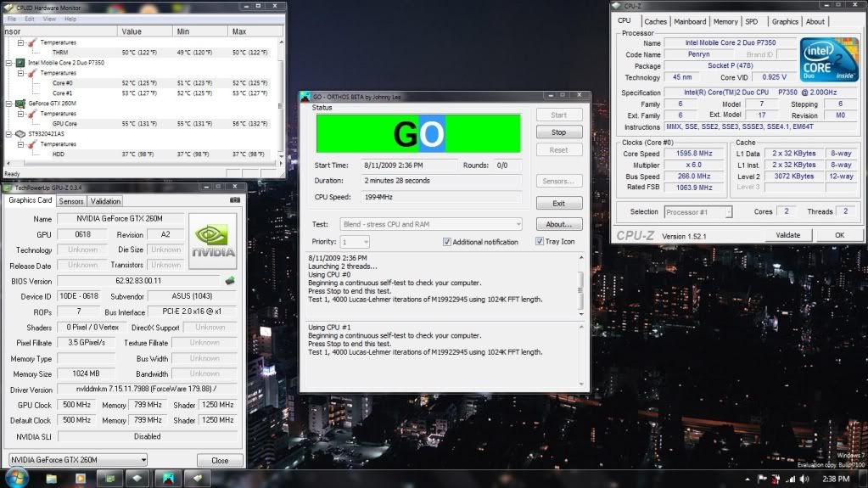
Task: Click the Value column header in HWMonitor
Action: coord(145,31)
